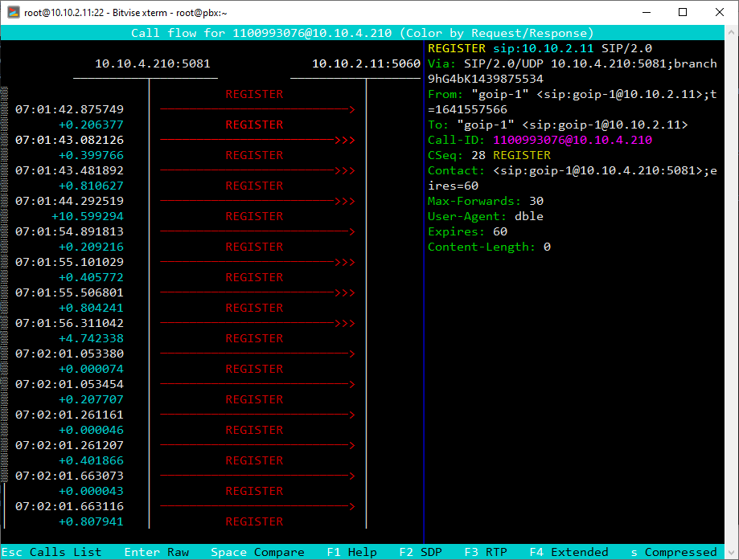This screenshot has width=739, height=560.
Task: Click the +0.399766 time delta
Action: coord(91,155)
